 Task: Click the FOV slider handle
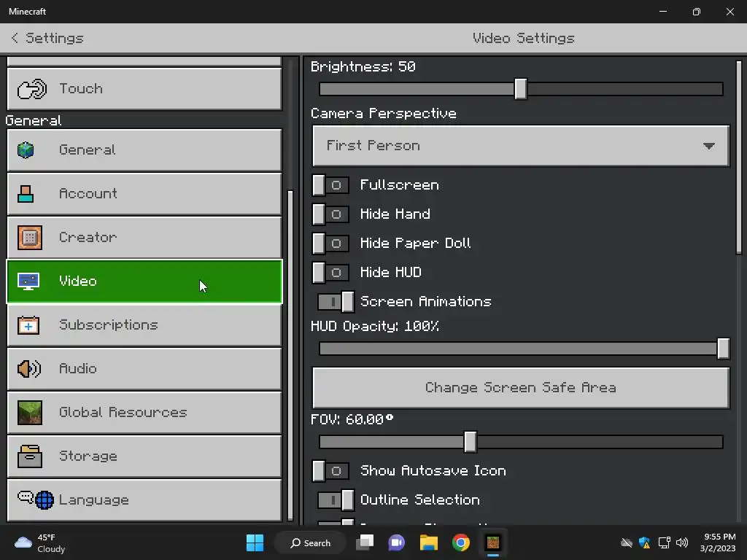tap(471, 442)
